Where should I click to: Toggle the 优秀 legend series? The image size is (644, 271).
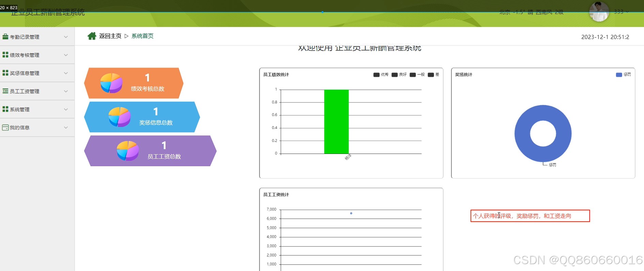381,74
